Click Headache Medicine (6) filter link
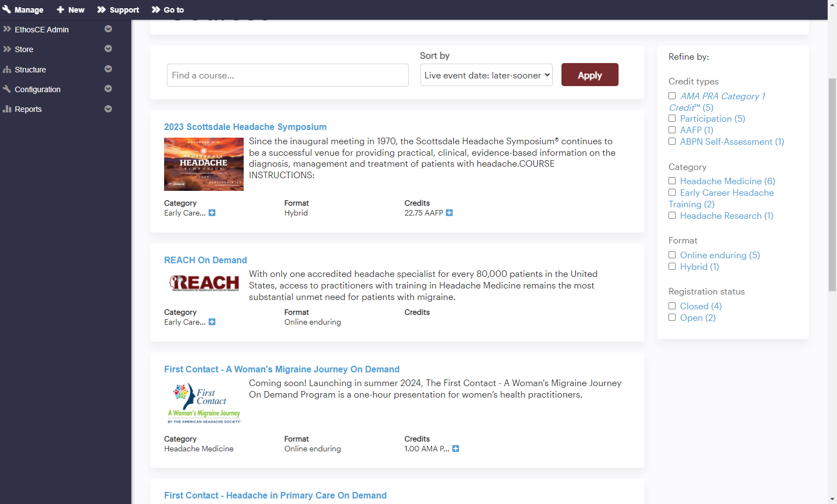The height and width of the screenshot is (504, 837). [x=728, y=181]
